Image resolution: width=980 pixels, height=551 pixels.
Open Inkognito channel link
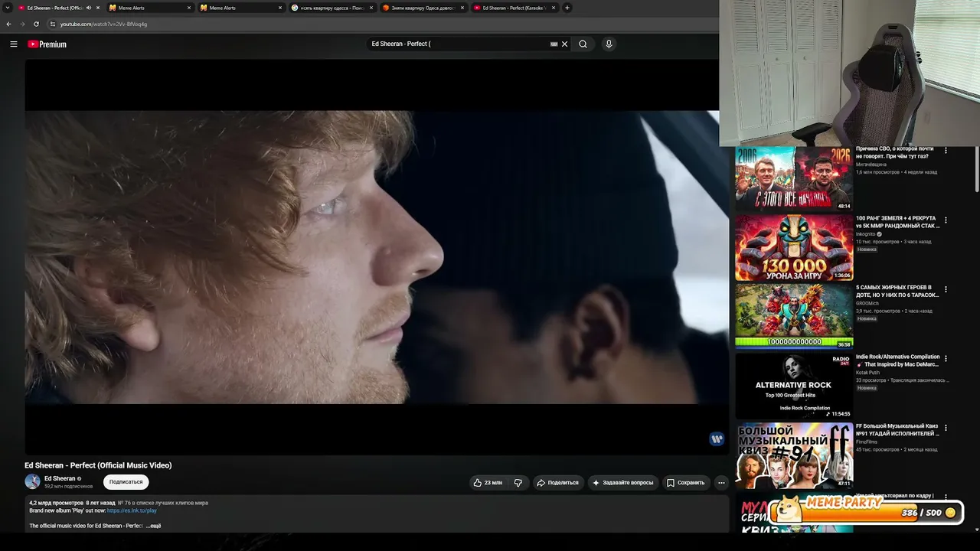(x=865, y=234)
